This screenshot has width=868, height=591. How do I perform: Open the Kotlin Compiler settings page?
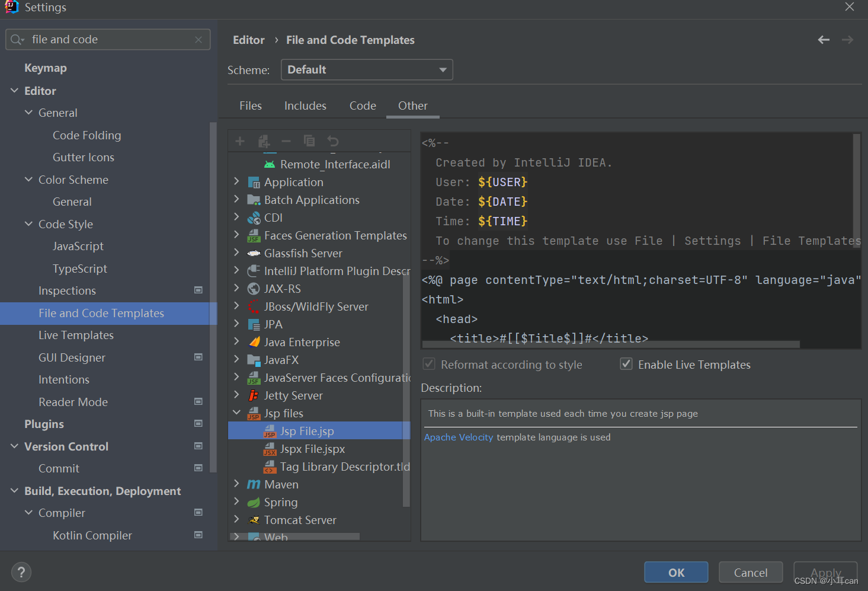[x=92, y=535]
